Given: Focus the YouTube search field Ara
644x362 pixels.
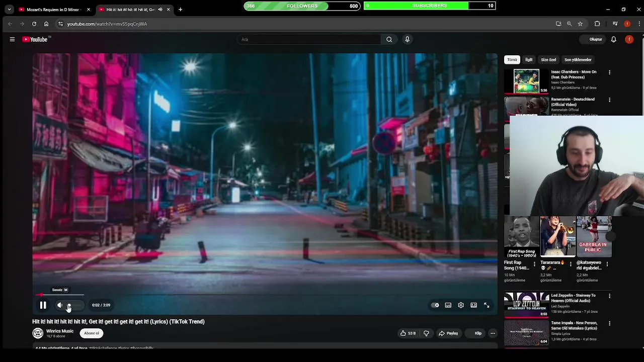Looking at the screenshot, I should click(x=309, y=39).
